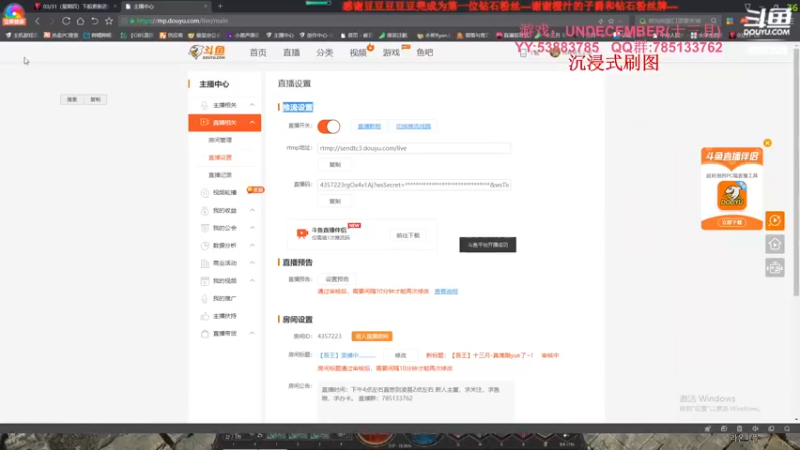Viewport: 800px width, 450px height.
Task: Select 直播记录 in the sidebar submenu
Action: click(x=220, y=175)
